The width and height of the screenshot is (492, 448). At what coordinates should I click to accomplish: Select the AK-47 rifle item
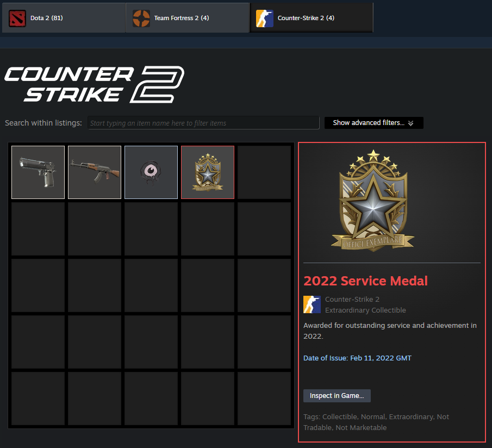point(95,172)
